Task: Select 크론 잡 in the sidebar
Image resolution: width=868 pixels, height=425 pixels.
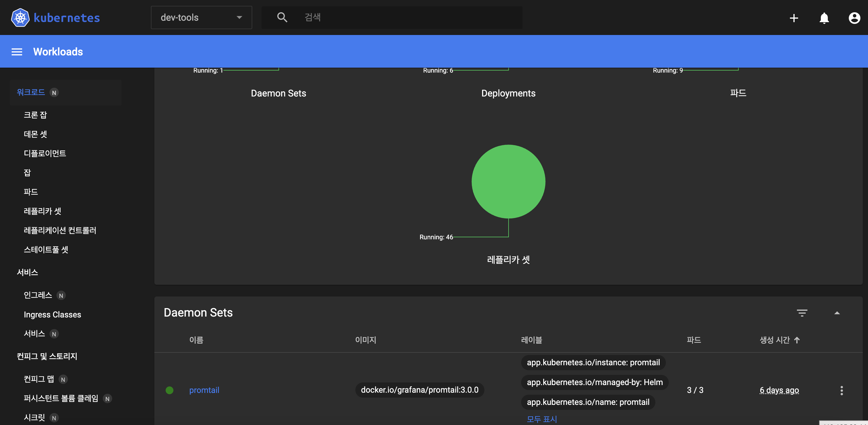Action: click(35, 115)
